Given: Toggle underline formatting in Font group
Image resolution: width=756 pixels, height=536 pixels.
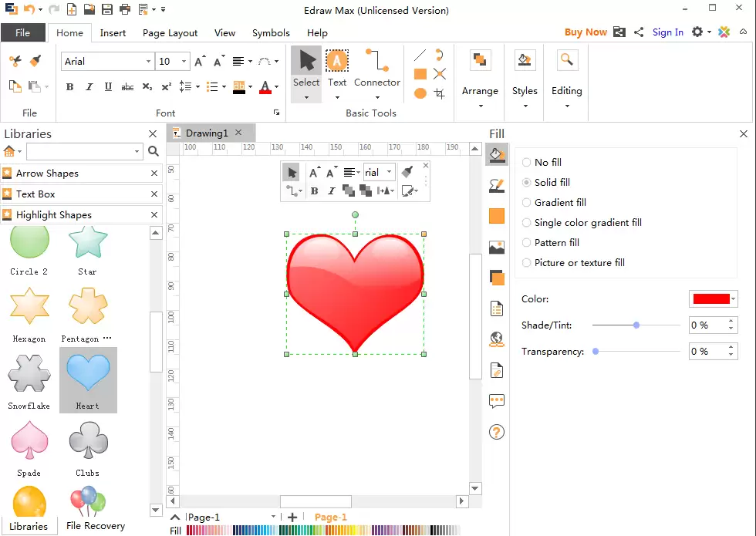Looking at the screenshot, I should (x=108, y=86).
